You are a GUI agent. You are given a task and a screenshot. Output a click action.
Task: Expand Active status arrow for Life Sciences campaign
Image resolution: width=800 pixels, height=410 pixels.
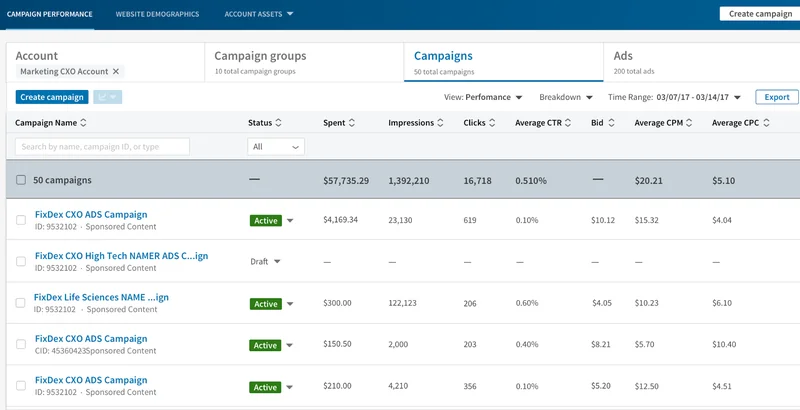(x=290, y=304)
